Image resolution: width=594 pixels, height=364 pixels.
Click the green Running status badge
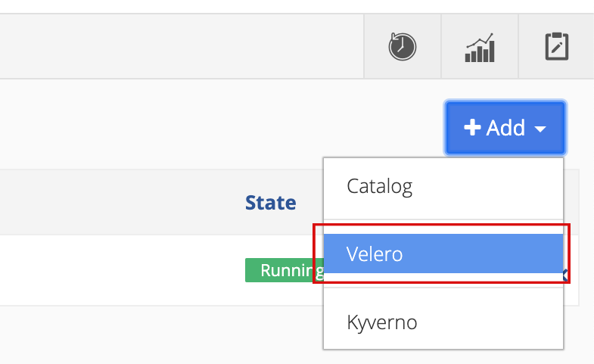pyautogui.click(x=284, y=270)
